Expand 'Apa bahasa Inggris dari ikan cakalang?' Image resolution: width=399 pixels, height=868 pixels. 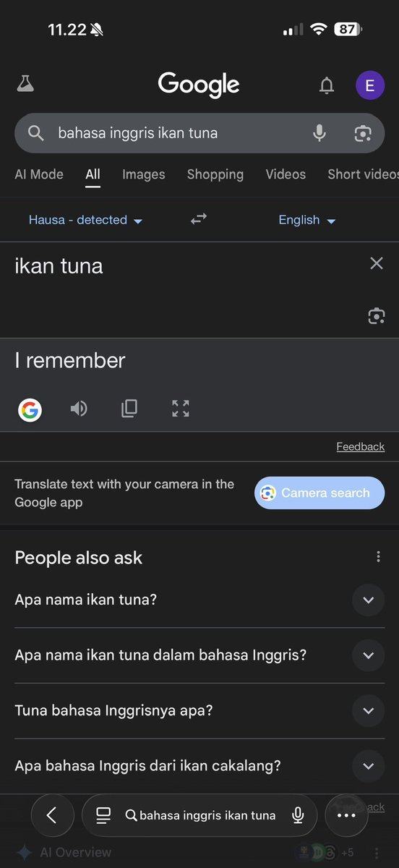[x=199, y=766]
